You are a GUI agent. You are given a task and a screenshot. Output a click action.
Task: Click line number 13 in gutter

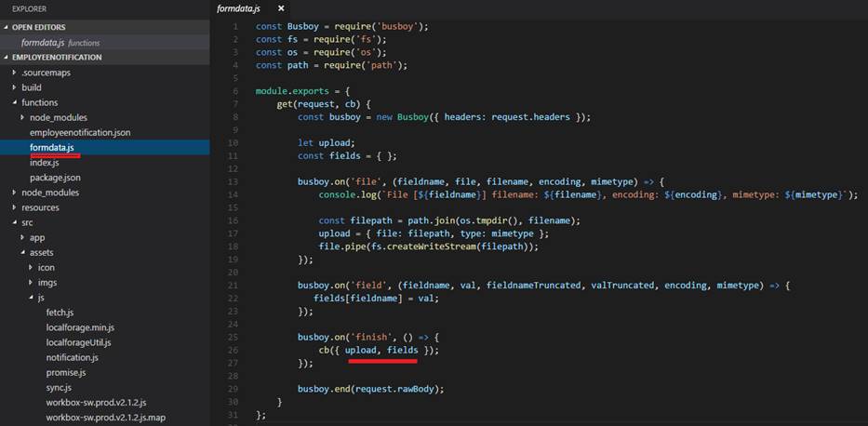[234, 181]
